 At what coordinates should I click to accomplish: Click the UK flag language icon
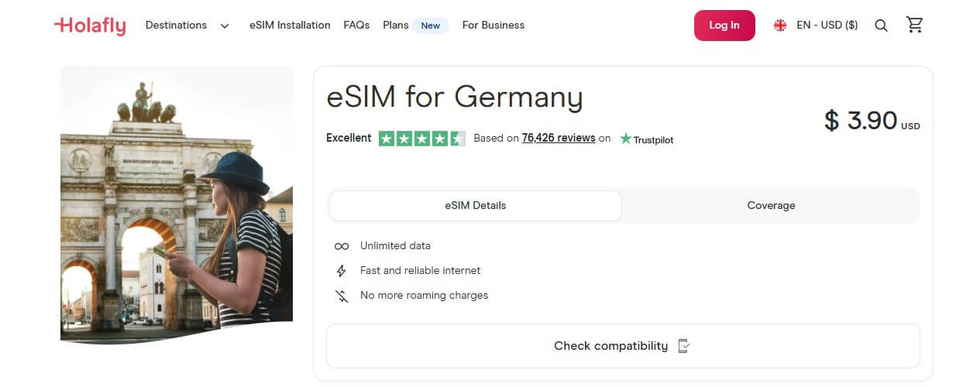[x=780, y=26]
